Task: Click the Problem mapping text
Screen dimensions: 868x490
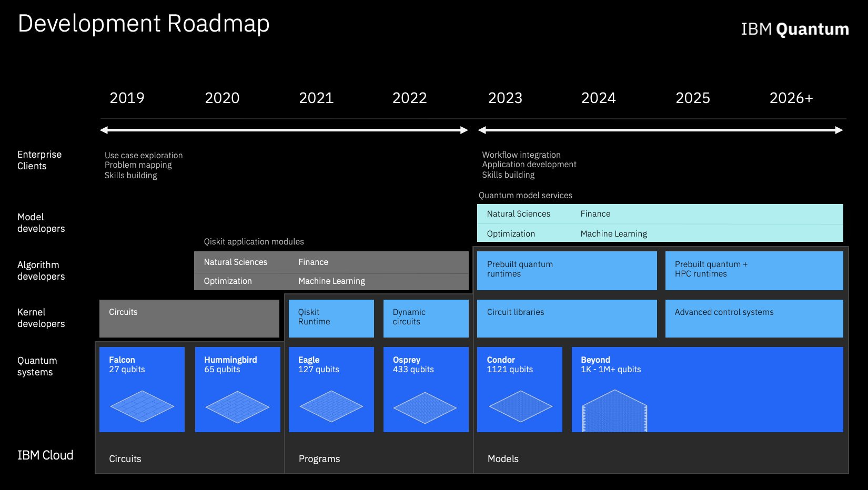Action: tap(138, 165)
